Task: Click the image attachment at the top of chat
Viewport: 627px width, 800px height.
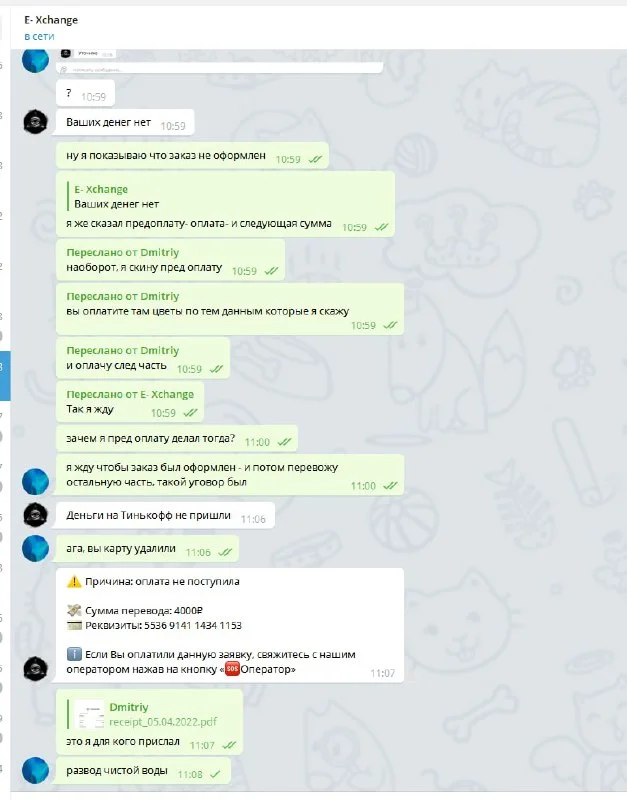Action: (219, 61)
